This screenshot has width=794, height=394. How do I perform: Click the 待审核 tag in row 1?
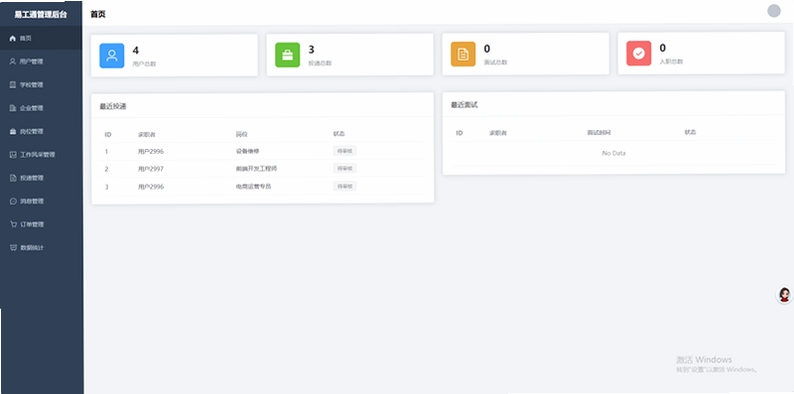(345, 150)
